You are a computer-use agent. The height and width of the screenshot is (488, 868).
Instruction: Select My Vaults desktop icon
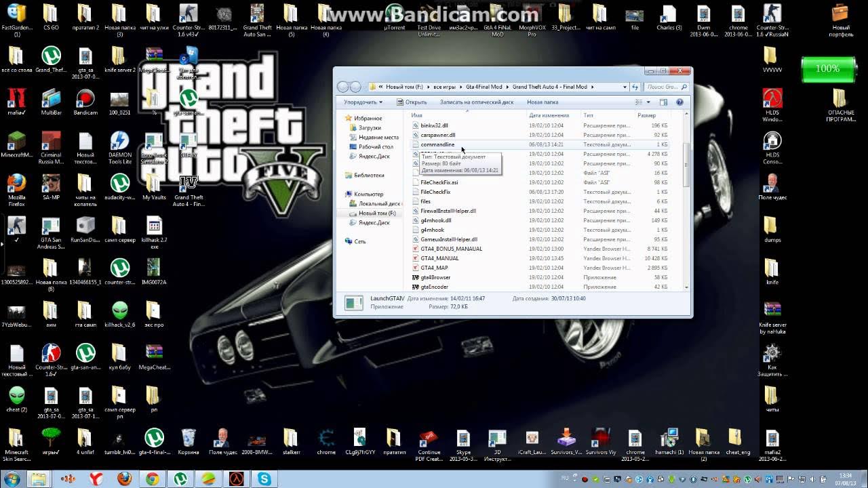coord(154,187)
